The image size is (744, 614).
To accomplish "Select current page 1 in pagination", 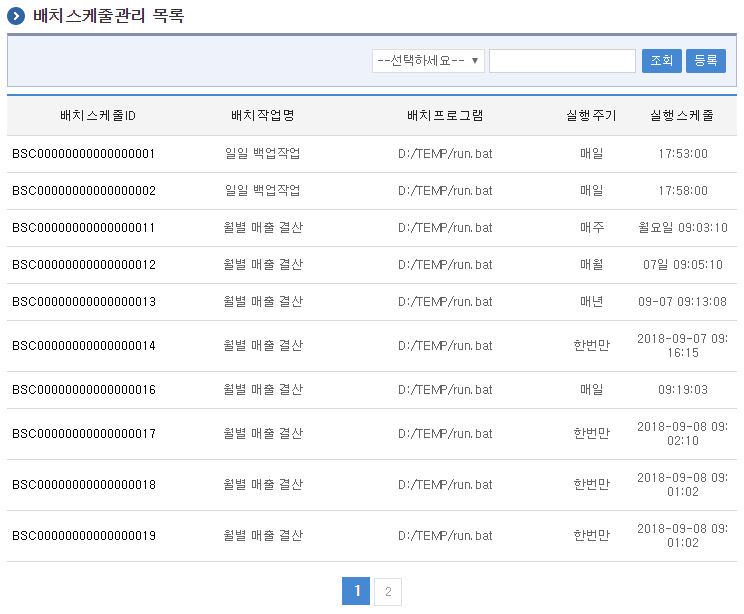I will pyautogui.click(x=356, y=591).
